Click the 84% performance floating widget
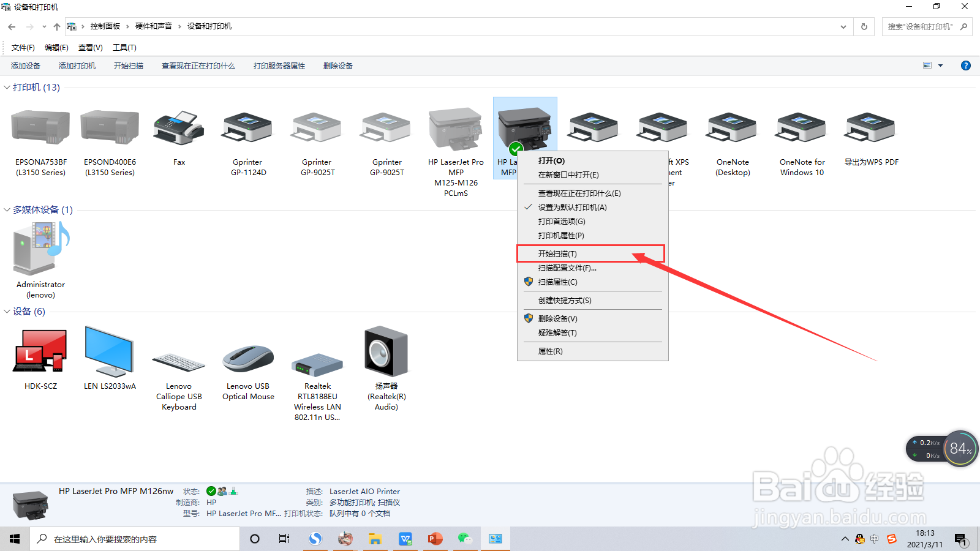This screenshot has height=551, width=980. 960,449
